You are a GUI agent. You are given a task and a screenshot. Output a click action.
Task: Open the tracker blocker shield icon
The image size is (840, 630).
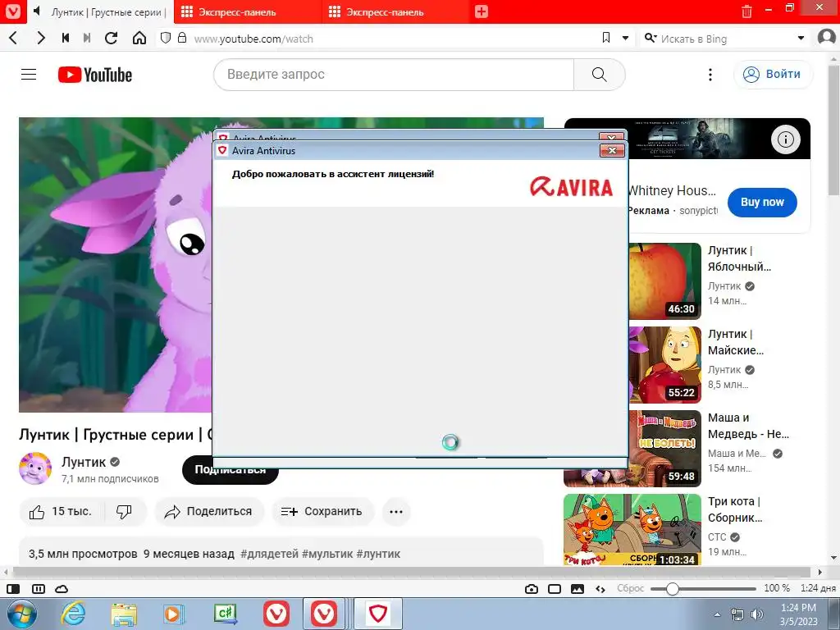click(x=166, y=38)
